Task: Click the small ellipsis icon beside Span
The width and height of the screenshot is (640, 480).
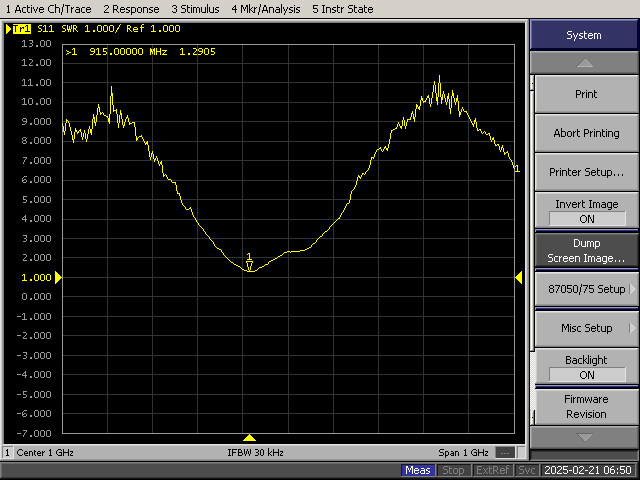Action: (506, 452)
